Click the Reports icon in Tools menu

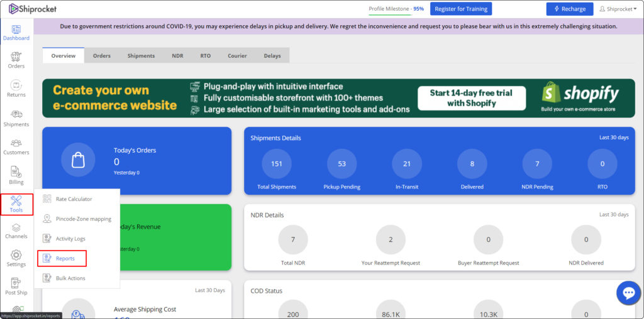coord(47,258)
